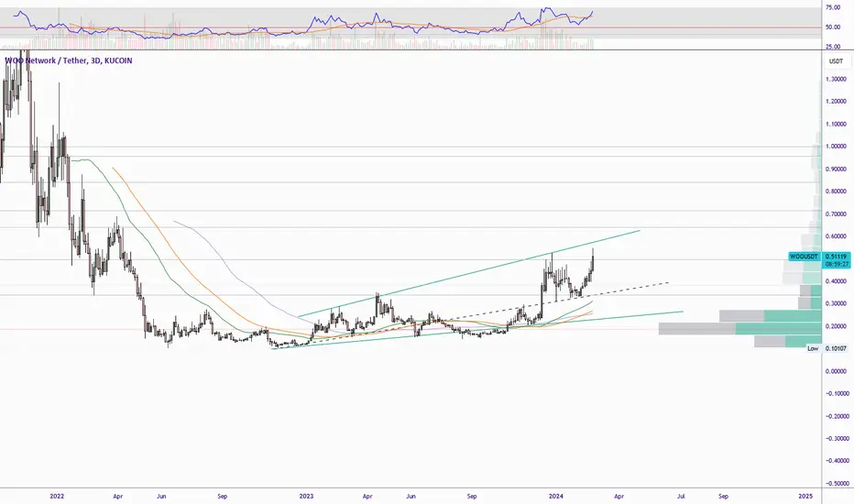
Task: Click the 0.40000 price axis label
Action: [x=836, y=281]
